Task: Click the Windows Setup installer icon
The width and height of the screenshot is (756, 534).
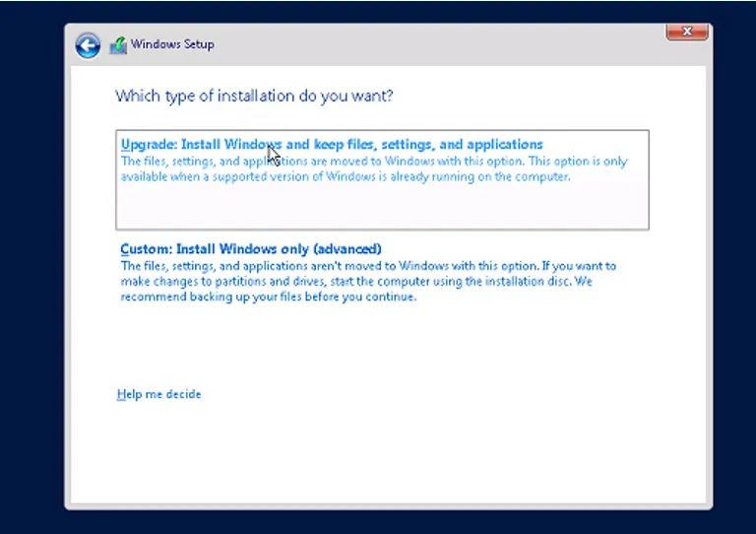Action: [118, 45]
